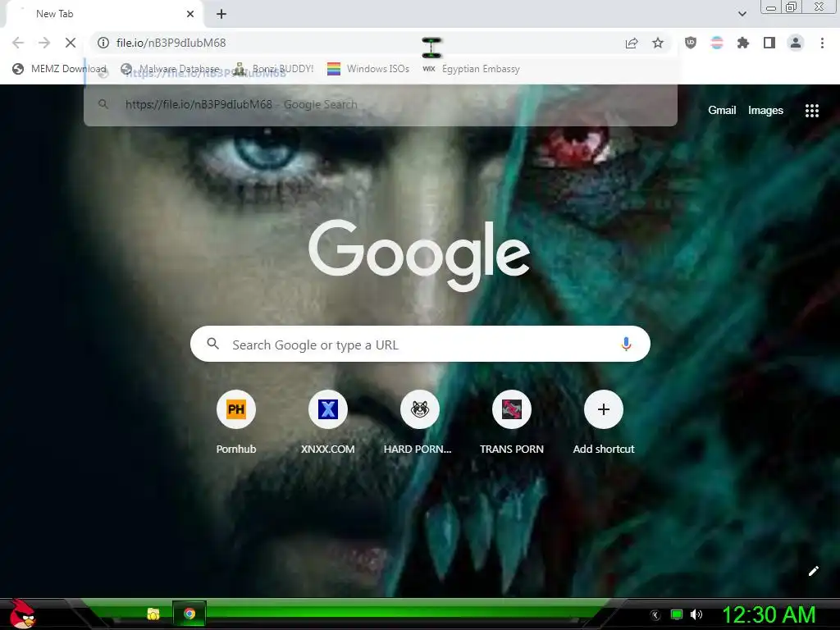Open the Malware Database bookmark
The width and height of the screenshot is (840, 630).
pos(171,69)
